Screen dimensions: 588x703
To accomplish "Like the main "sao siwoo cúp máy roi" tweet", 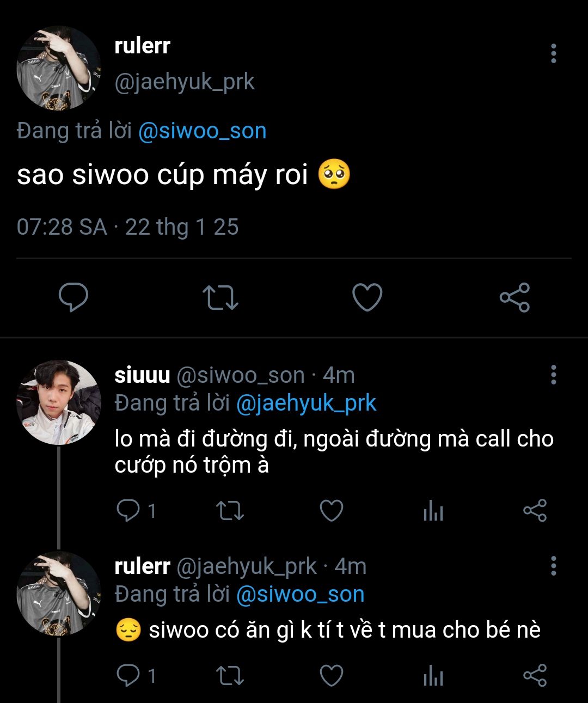I will coord(367,297).
